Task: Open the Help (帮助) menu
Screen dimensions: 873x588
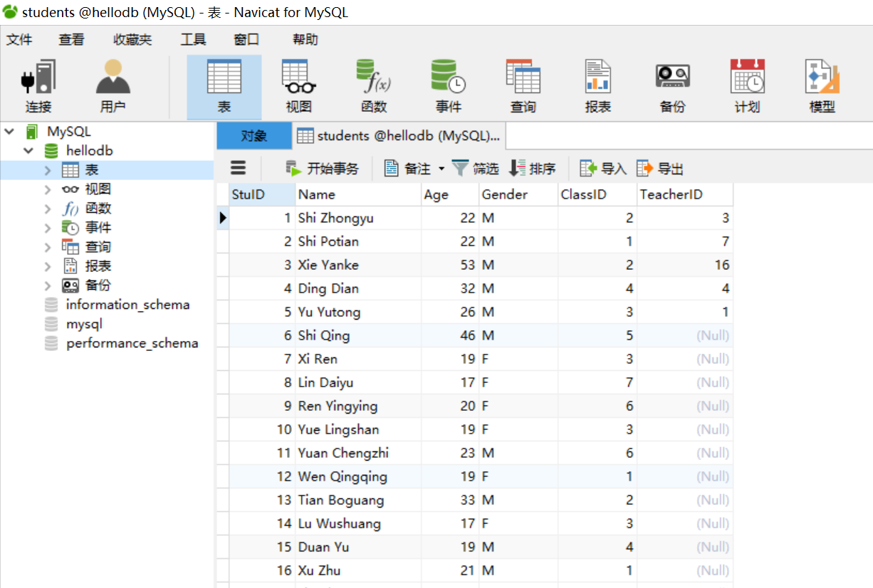Action: 305,40
